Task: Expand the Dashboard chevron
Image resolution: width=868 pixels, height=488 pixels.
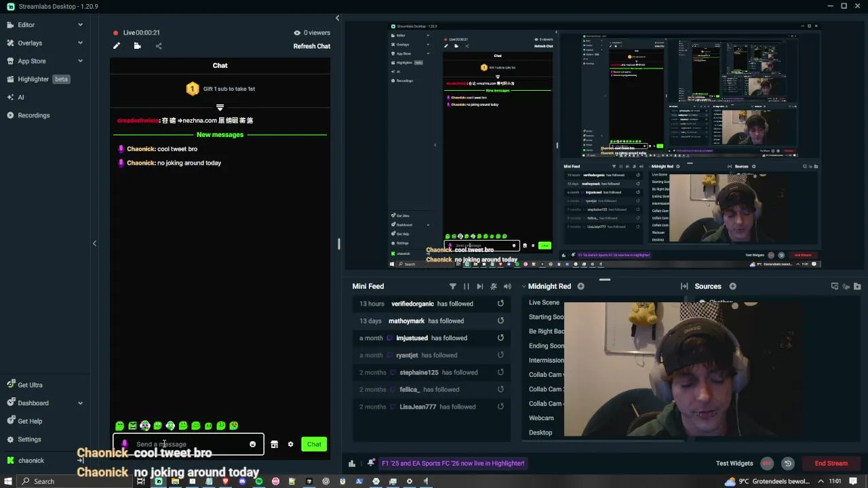Action: tap(80, 403)
